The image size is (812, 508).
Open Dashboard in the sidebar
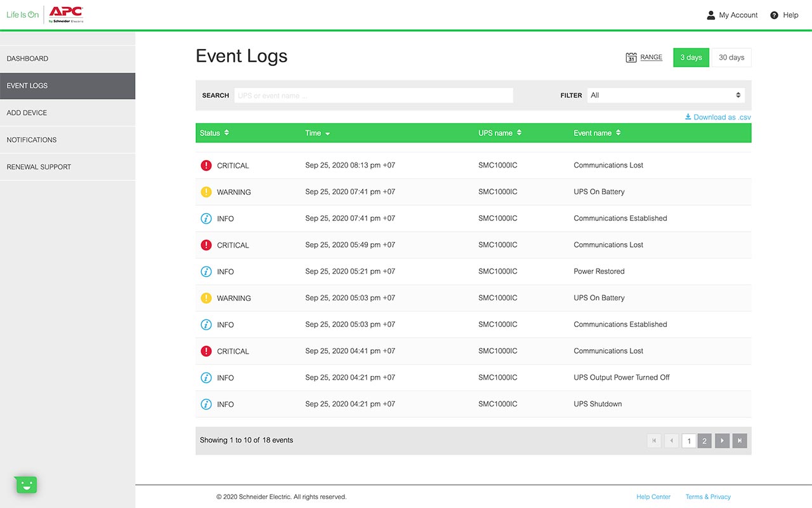click(x=27, y=58)
